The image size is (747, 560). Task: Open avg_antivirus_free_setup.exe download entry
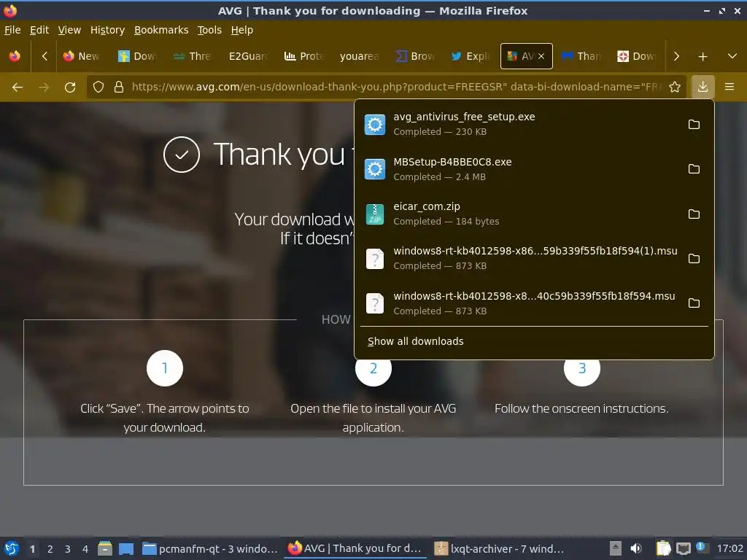pos(519,124)
